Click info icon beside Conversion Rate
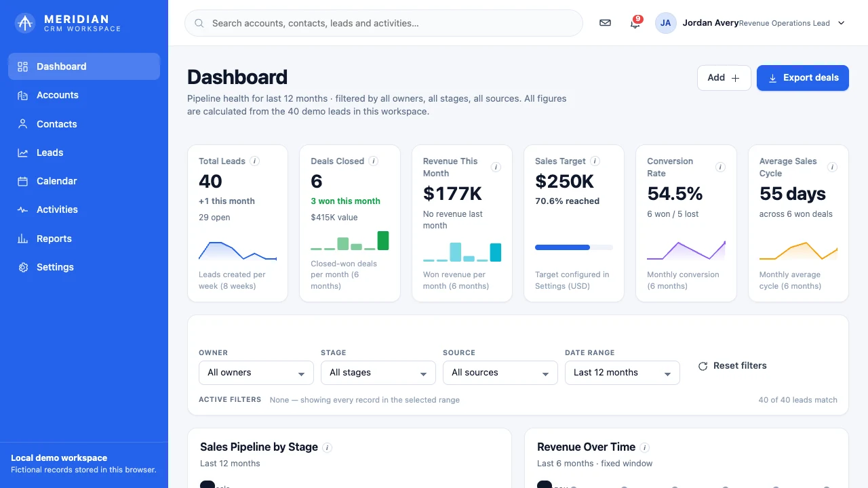This screenshot has height=488, width=868. [x=720, y=167]
